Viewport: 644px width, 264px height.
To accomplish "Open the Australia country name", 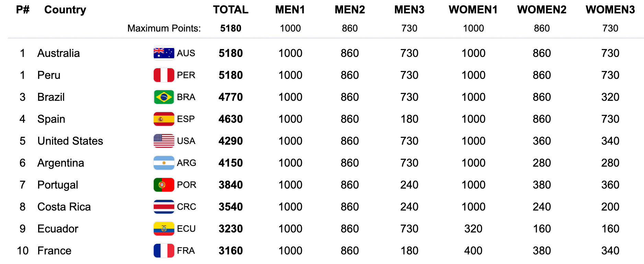I will (59, 53).
